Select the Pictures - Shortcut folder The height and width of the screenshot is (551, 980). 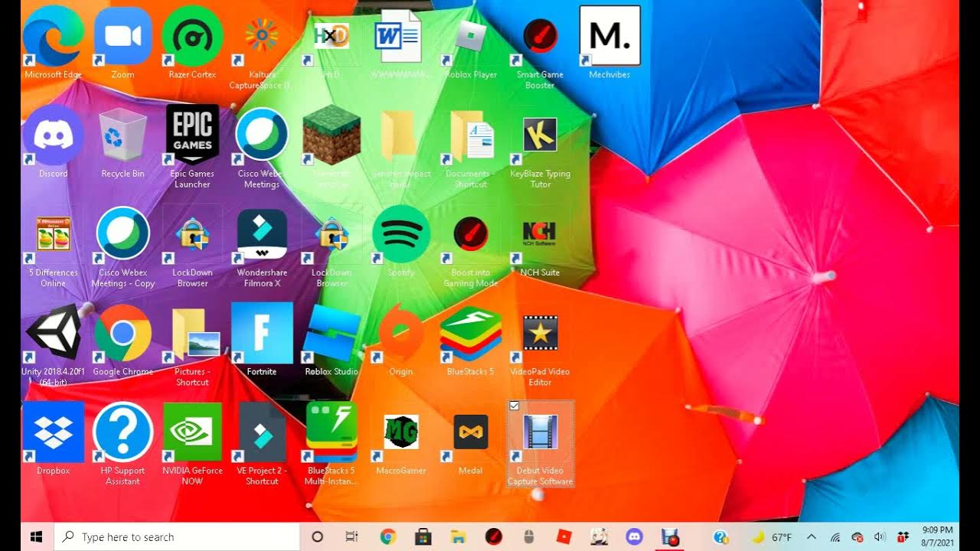(x=192, y=334)
